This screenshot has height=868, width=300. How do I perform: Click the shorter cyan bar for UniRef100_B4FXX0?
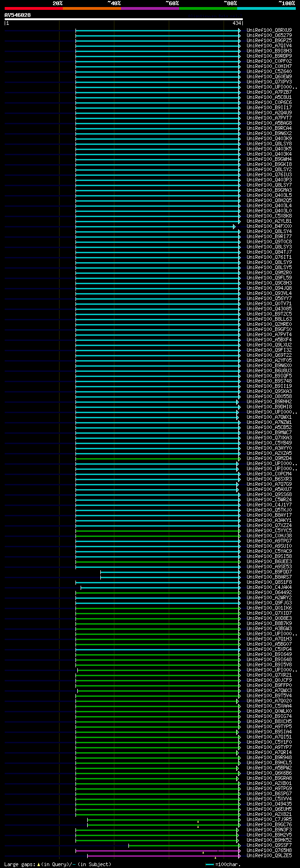[x=155, y=226]
